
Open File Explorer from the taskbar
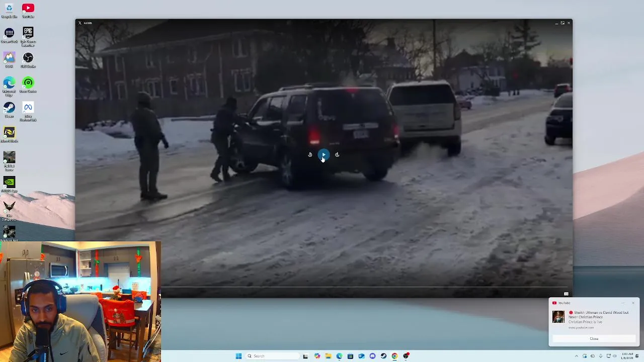click(x=328, y=356)
